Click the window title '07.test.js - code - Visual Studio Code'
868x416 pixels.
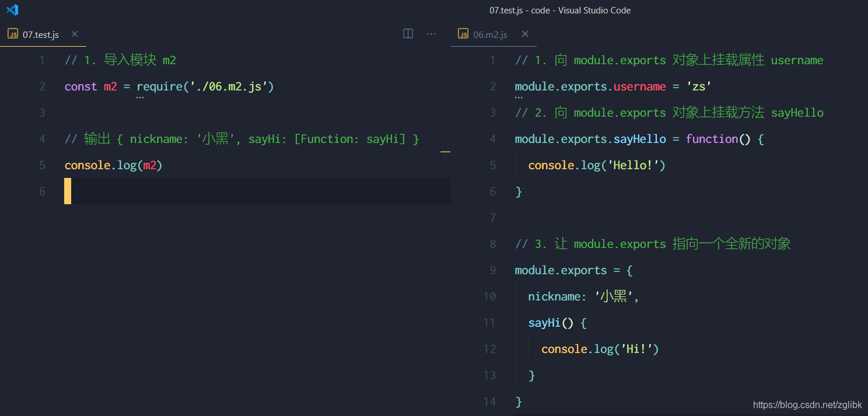pos(560,10)
